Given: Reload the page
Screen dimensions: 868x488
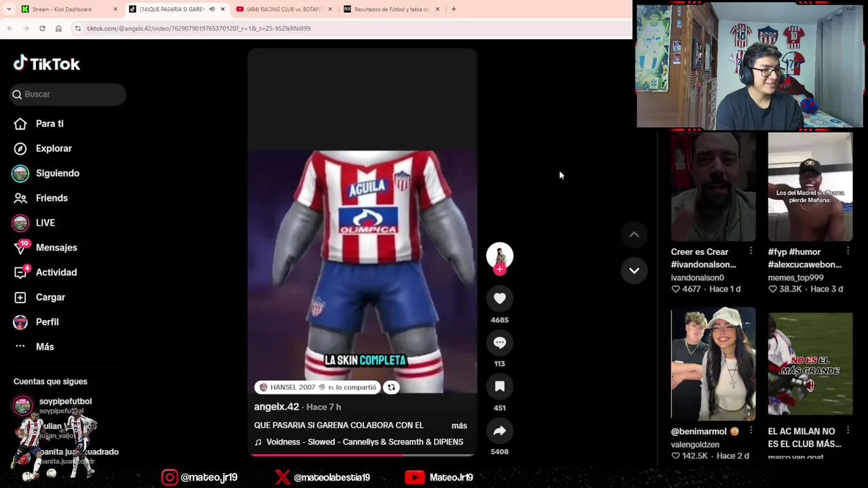Looking at the screenshot, I should [42, 28].
